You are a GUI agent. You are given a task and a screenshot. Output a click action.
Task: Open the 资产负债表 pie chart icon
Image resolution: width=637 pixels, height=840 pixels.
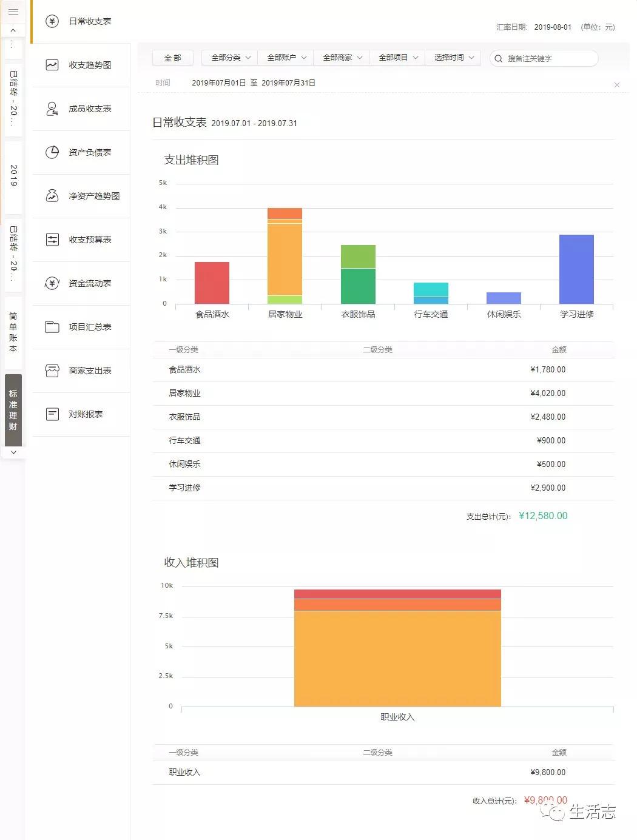tap(51, 153)
